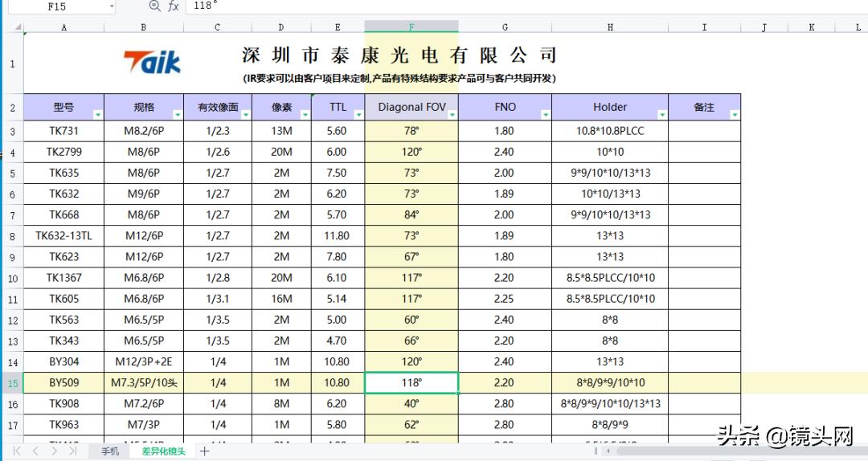Go to next sheet navigation arrow
The width and height of the screenshot is (868, 461).
(54, 451)
